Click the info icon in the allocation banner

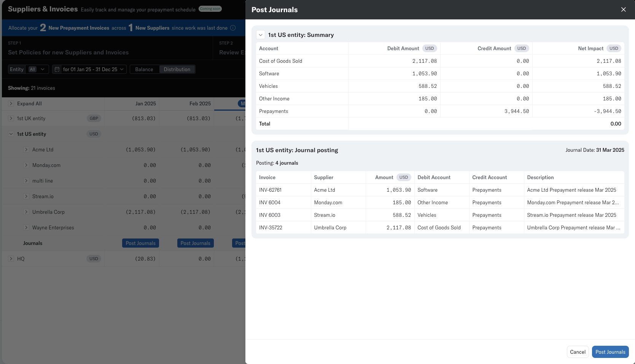coord(233,28)
